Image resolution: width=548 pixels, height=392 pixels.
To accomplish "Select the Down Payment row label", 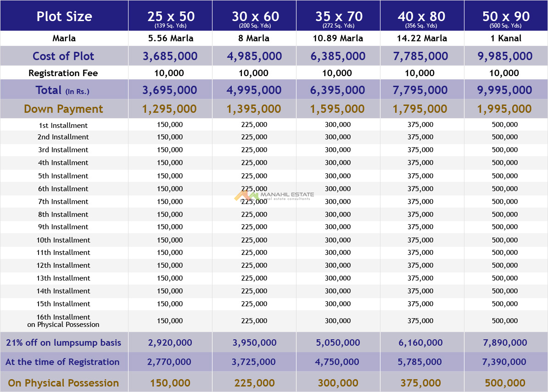I will [x=63, y=109].
